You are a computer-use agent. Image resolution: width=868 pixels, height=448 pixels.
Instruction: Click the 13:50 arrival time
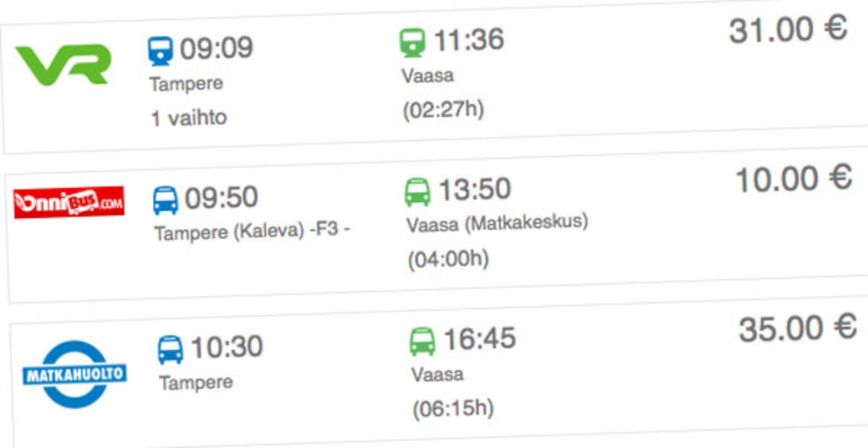475,189
